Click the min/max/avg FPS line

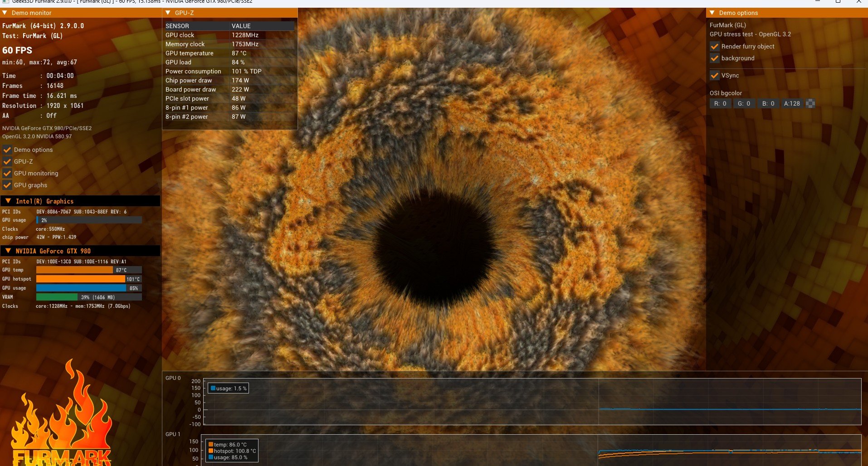[39, 62]
